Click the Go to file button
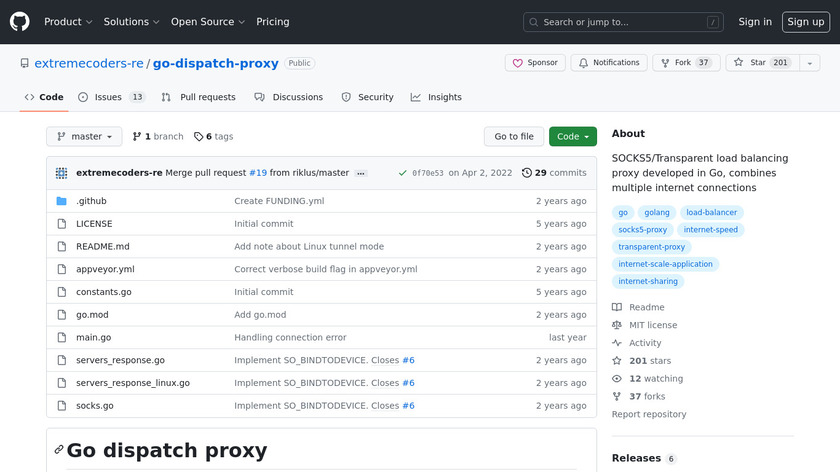840x472 pixels. (514, 137)
